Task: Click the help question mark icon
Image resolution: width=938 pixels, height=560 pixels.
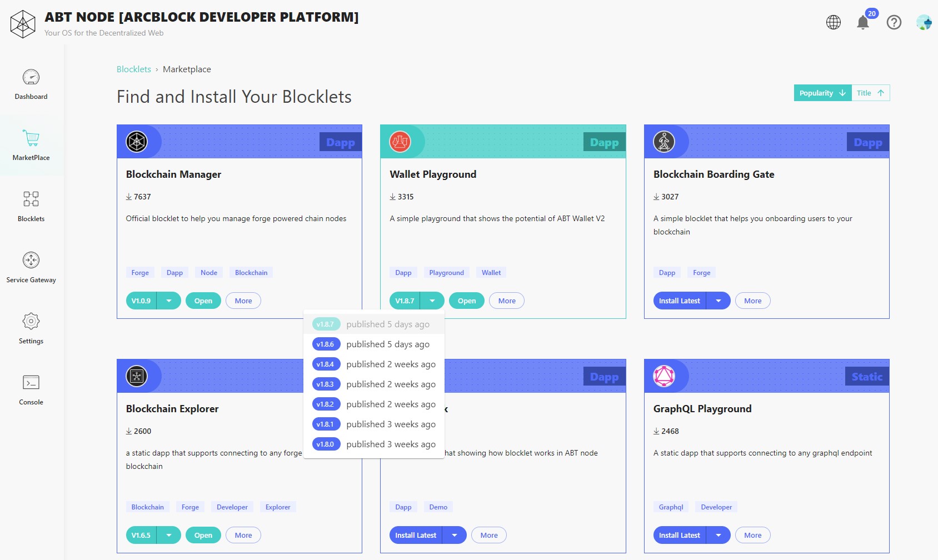Action: pos(894,23)
